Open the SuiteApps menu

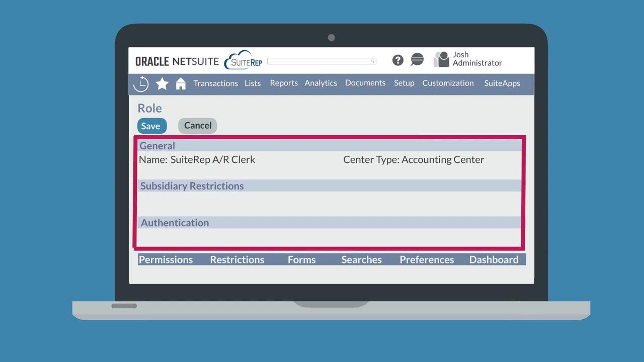tap(502, 83)
